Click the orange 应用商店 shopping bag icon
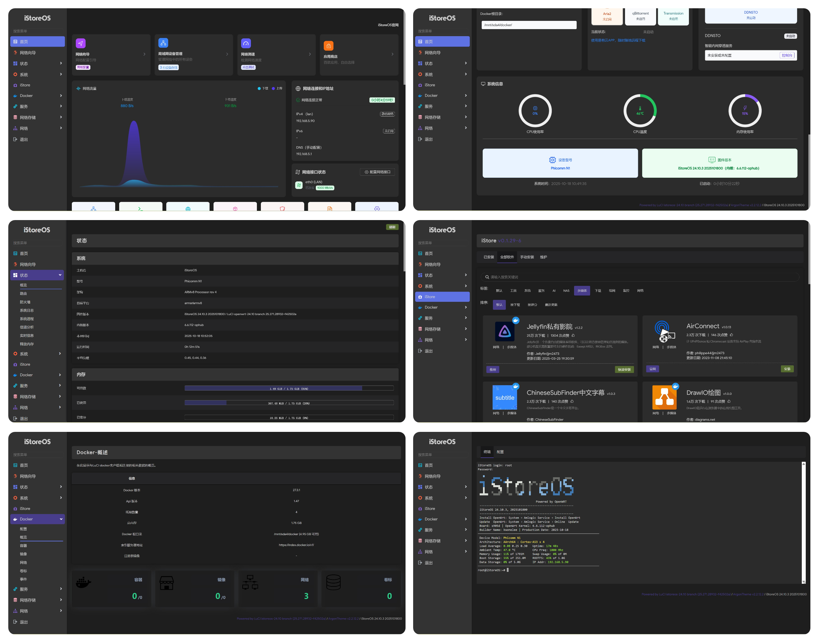Viewport: 819px width, 644px height. point(328,46)
